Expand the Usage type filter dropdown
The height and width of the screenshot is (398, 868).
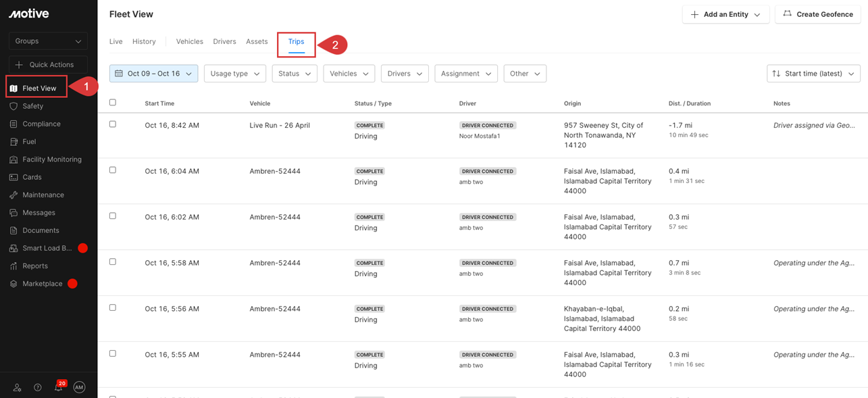[234, 74]
